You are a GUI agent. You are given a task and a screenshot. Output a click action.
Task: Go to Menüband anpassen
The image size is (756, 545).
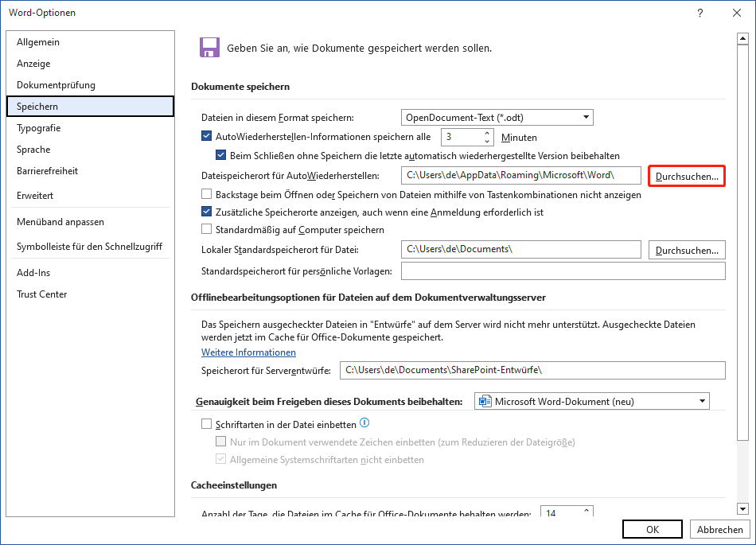coord(90,222)
